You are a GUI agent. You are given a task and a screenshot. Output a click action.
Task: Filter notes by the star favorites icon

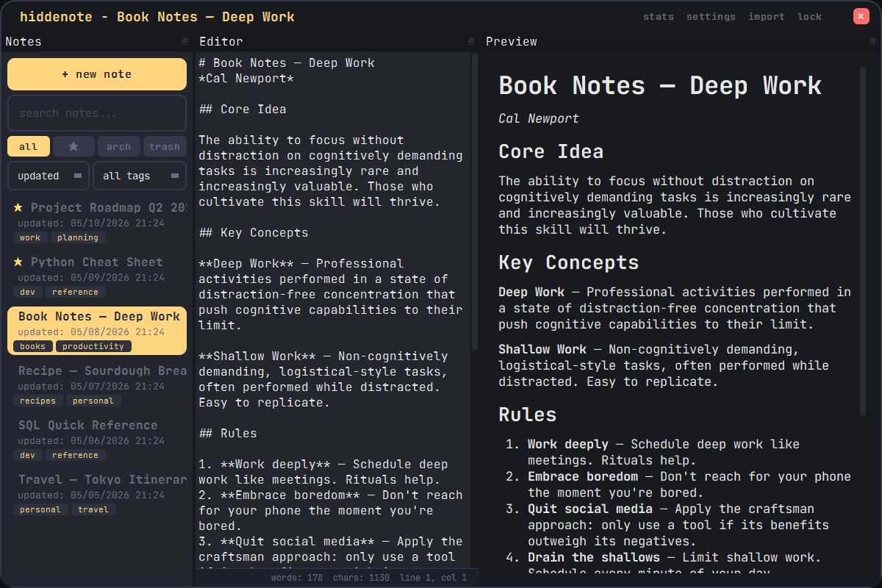(x=73, y=146)
